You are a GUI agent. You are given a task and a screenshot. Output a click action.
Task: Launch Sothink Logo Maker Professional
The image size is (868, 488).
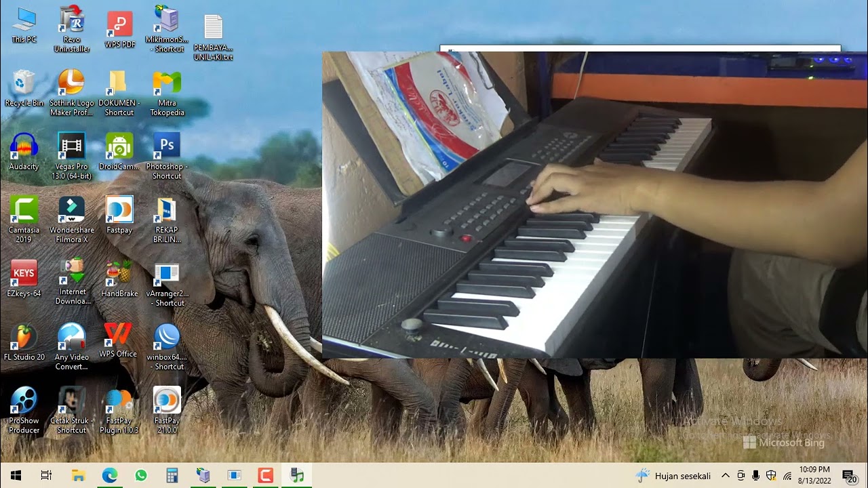[71, 93]
